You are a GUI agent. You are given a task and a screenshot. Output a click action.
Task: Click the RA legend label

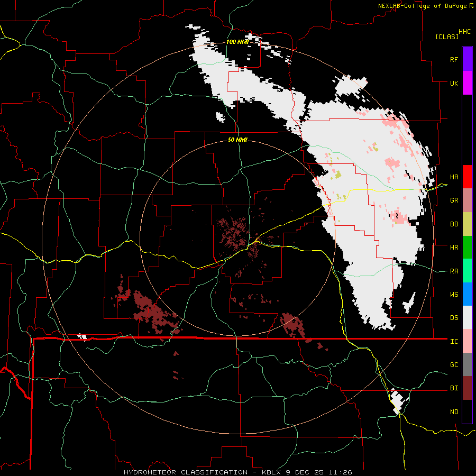coord(454,271)
